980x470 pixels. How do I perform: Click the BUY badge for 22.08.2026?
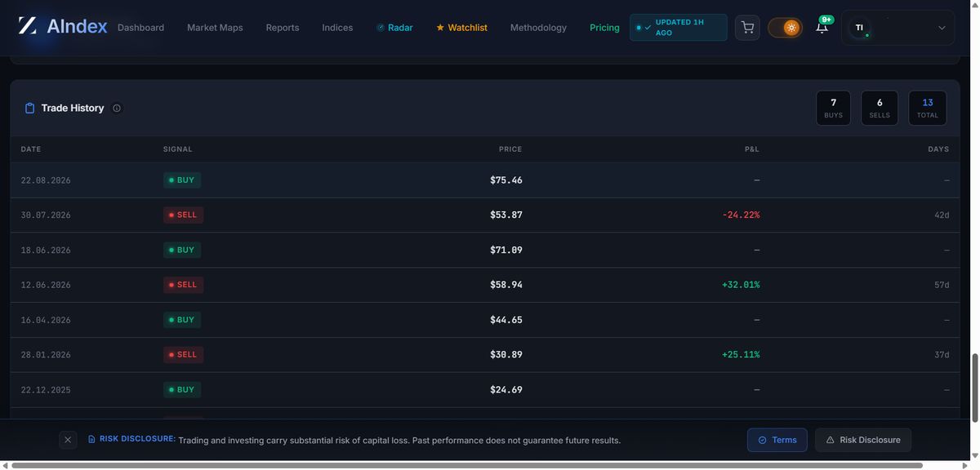point(182,180)
